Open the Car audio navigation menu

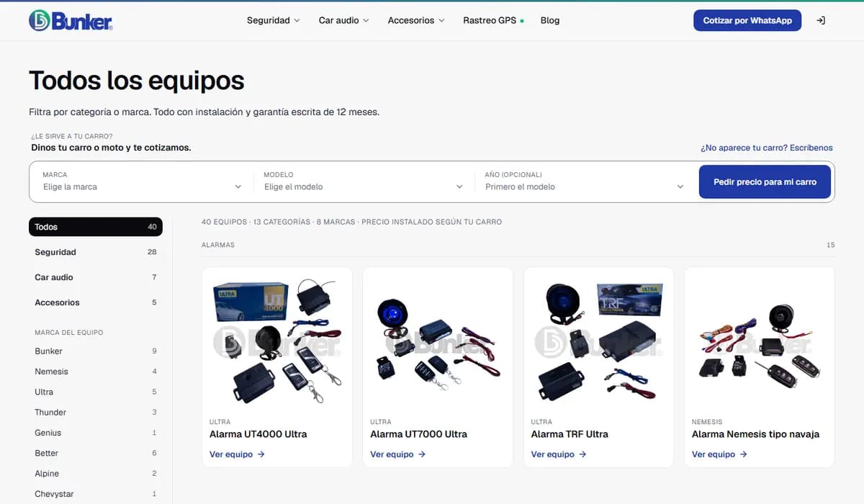pyautogui.click(x=343, y=20)
